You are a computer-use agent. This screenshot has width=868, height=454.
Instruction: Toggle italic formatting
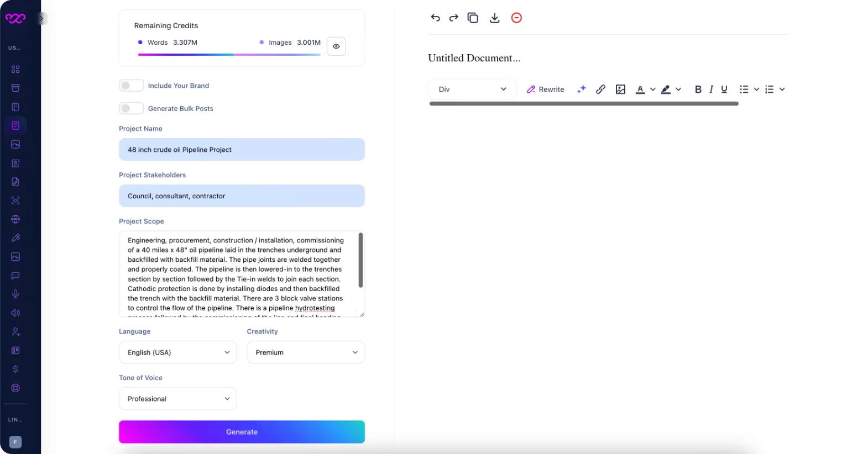pos(711,89)
